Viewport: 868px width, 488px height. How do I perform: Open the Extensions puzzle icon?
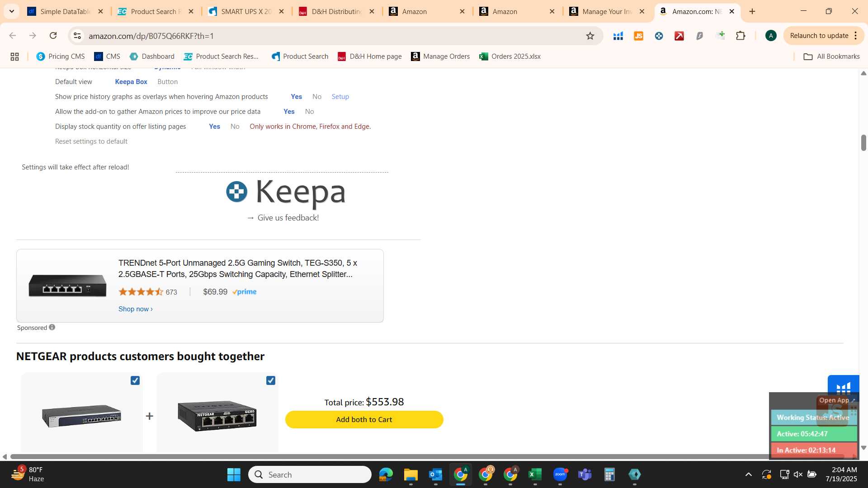pos(741,36)
